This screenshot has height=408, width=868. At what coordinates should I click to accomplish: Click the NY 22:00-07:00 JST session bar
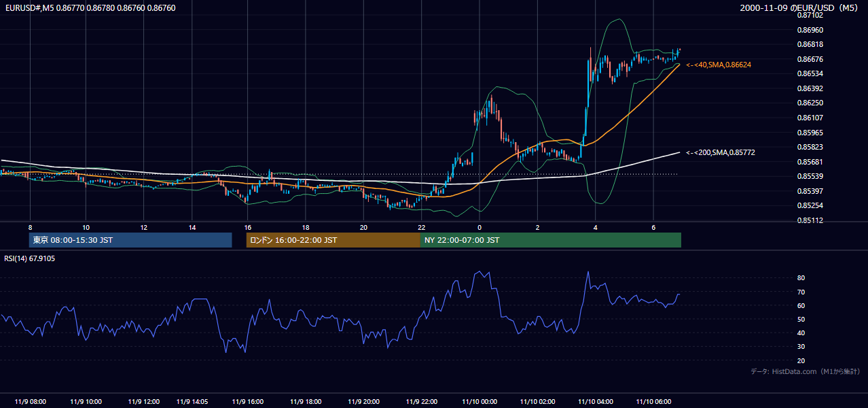point(551,240)
